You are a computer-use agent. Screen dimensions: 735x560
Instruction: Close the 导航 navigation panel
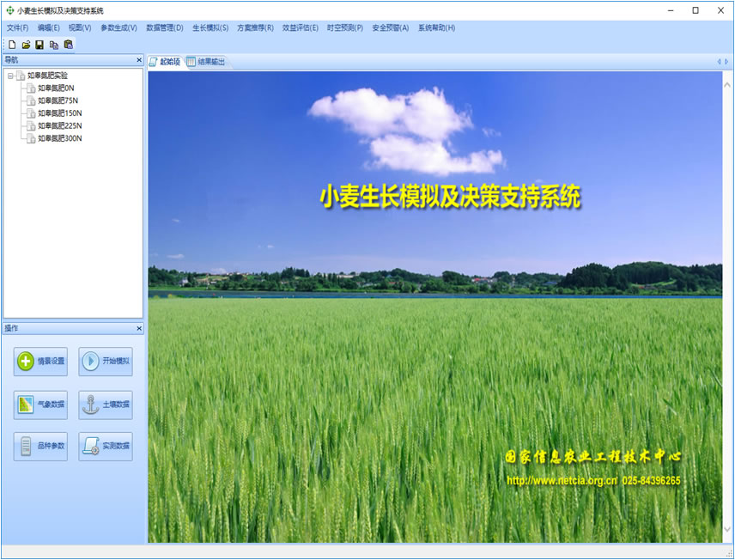(138, 60)
